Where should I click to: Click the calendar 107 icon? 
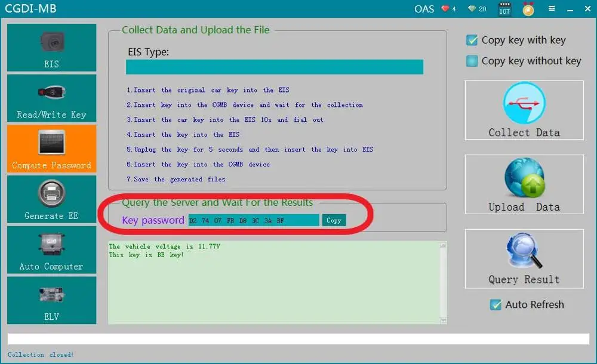[x=504, y=8]
